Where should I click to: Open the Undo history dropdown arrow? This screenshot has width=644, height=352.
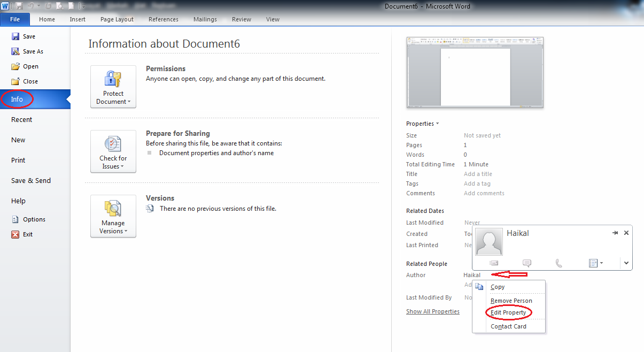point(38,6)
